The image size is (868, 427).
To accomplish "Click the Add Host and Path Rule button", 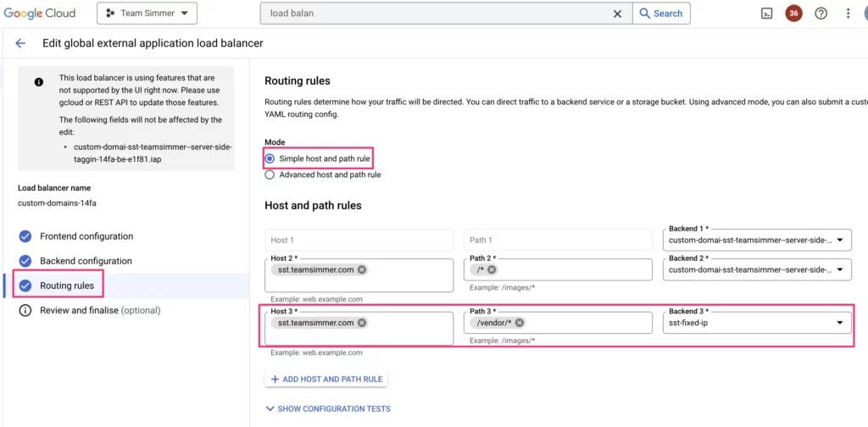I will coord(326,379).
